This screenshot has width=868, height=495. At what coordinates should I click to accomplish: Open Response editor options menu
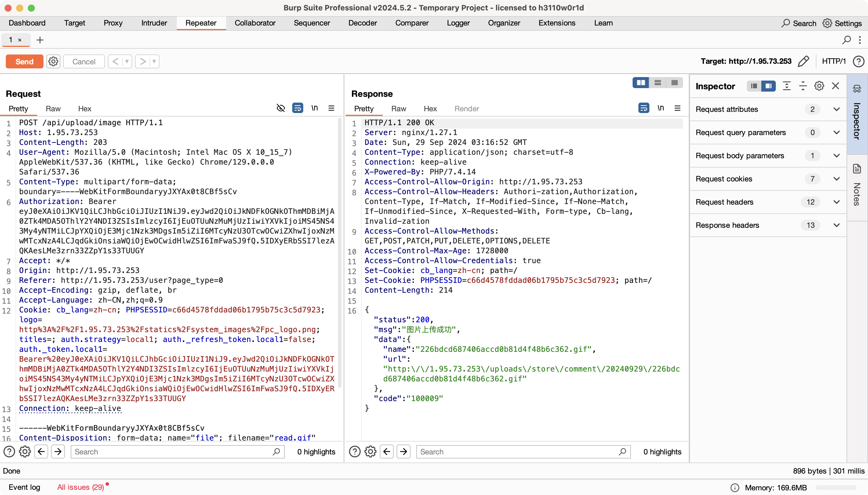point(677,108)
